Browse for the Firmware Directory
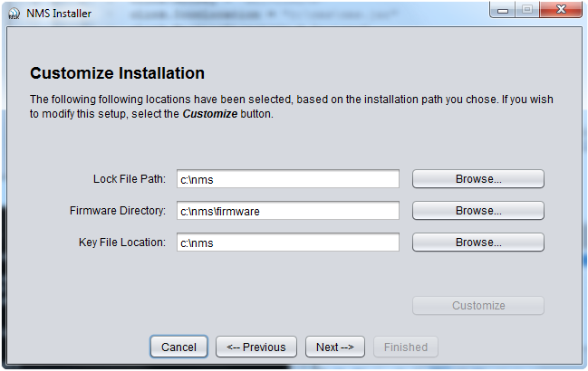Screen dimensions: 588x371 tap(478, 211)
